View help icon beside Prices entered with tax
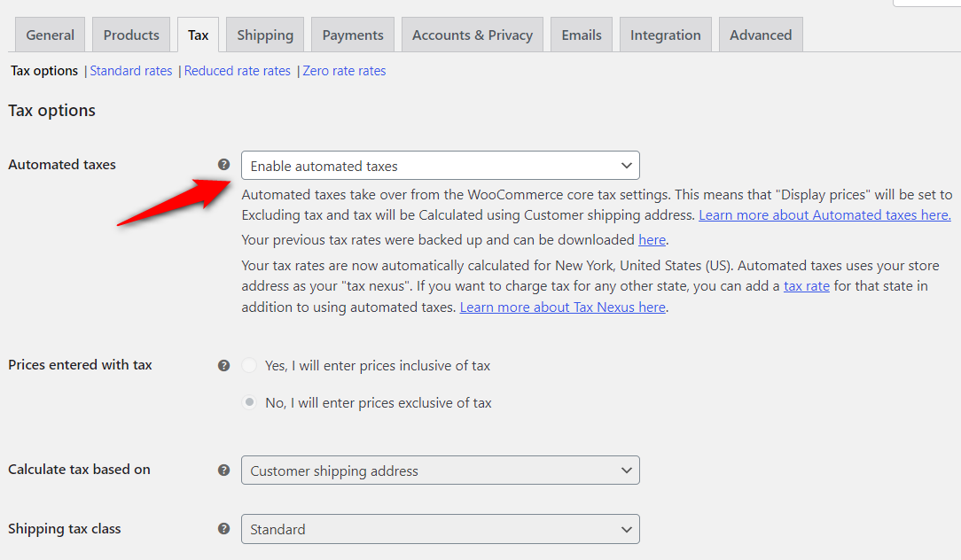Screen dimensions: 961x560 [223, 365]
